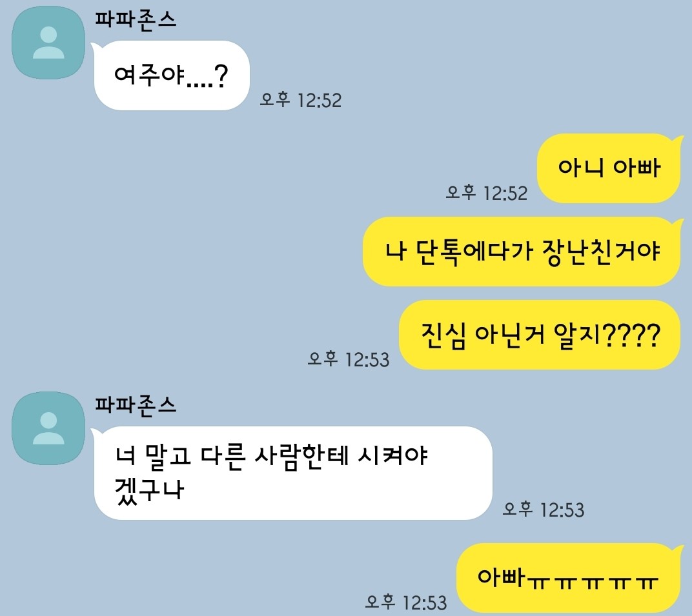Screen dimensions: 692x616
Task: Tap the white bubble 너 말고 다른 사람한테 시켜야겠구나
Action: click(x=293, y=473)
